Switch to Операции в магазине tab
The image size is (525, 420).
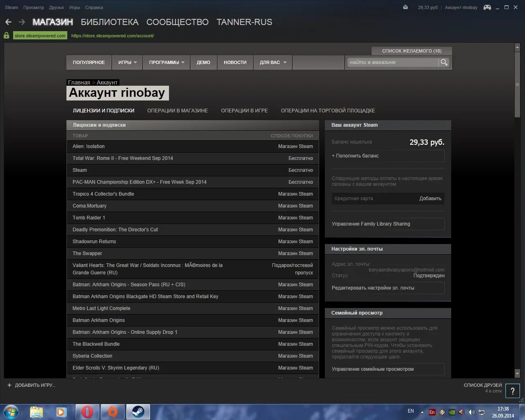point(178,111)
